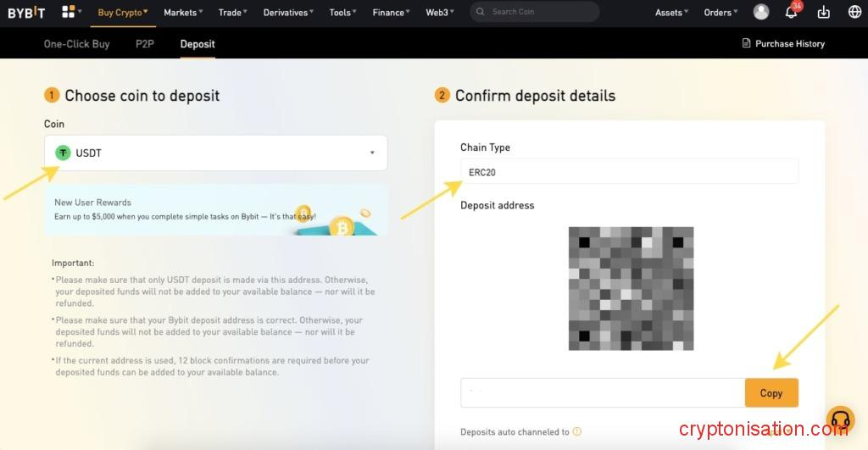
Task: Open notifications bell icon
Action: [x=791, y=13]
